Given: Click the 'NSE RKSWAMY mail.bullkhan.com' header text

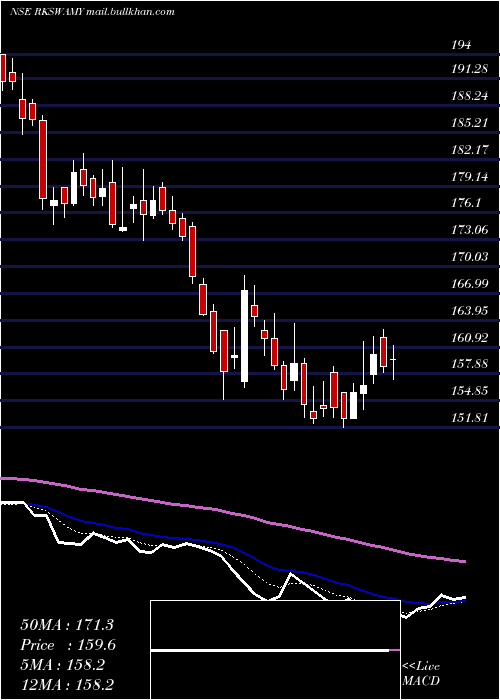Looking at the screenshot, I should [x=92, y=12].
